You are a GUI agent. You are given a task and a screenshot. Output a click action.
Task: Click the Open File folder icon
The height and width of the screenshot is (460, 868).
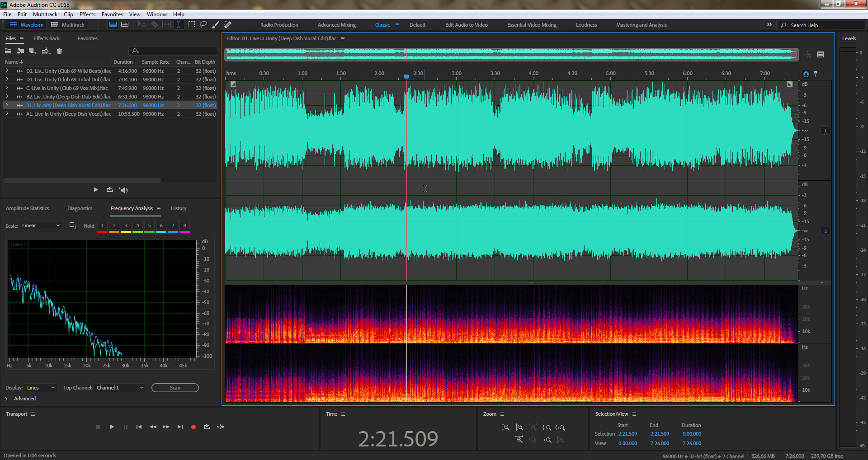[8, 51]
